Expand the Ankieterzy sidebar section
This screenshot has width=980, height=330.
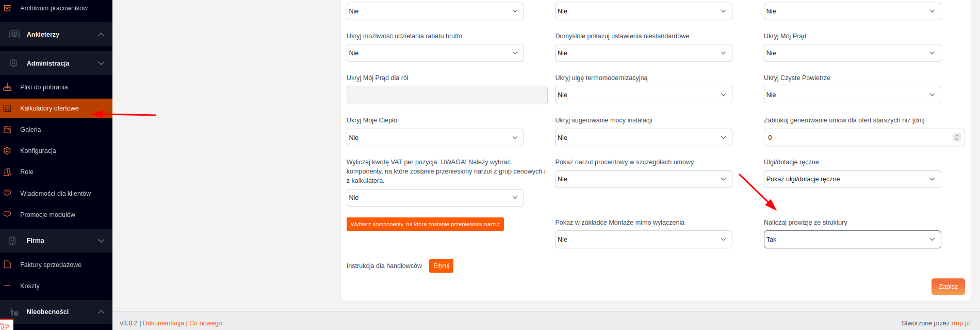tap(101, 35)
